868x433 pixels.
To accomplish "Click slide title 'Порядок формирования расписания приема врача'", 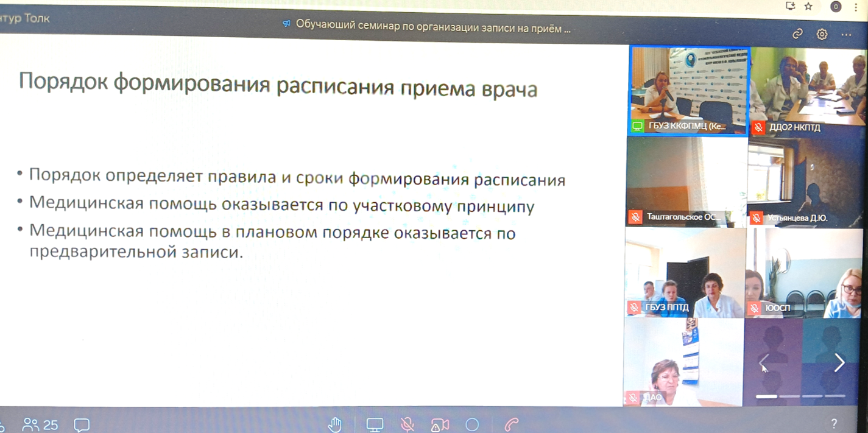I will 278,85.
